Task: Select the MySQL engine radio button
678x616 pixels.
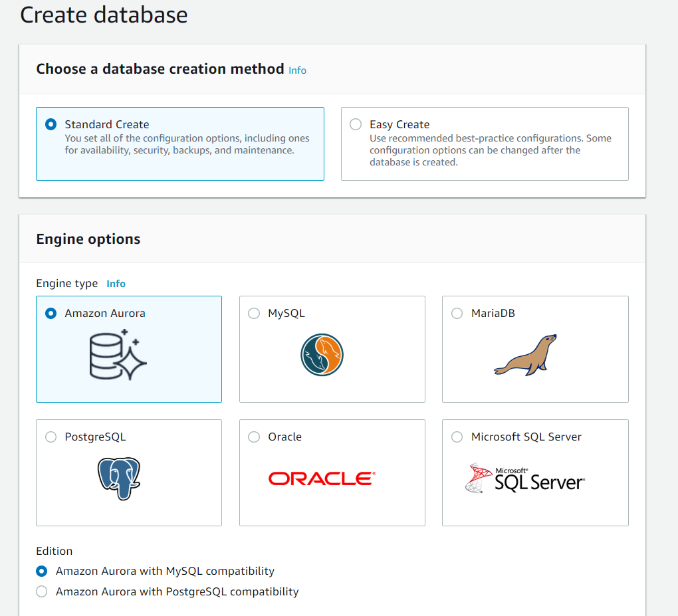Action: (254, 313)
